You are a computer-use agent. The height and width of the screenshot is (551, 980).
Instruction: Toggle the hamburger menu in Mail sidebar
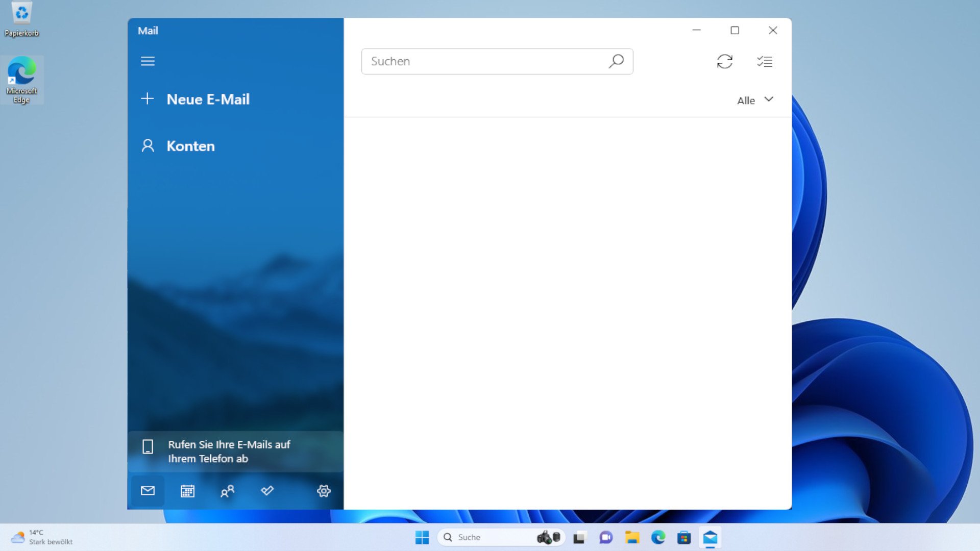tap(148, 61)
